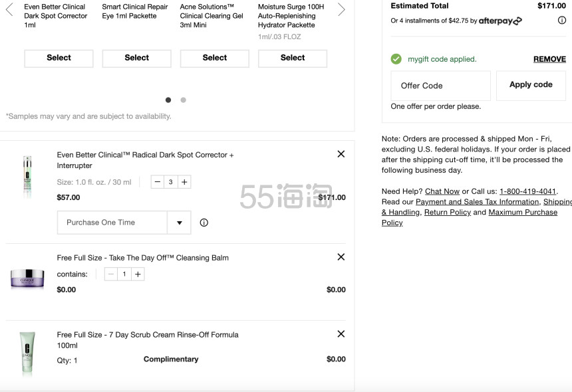Remove 7 Day Scrub Cream from cart
572x392 pixels.
(341, 334)
